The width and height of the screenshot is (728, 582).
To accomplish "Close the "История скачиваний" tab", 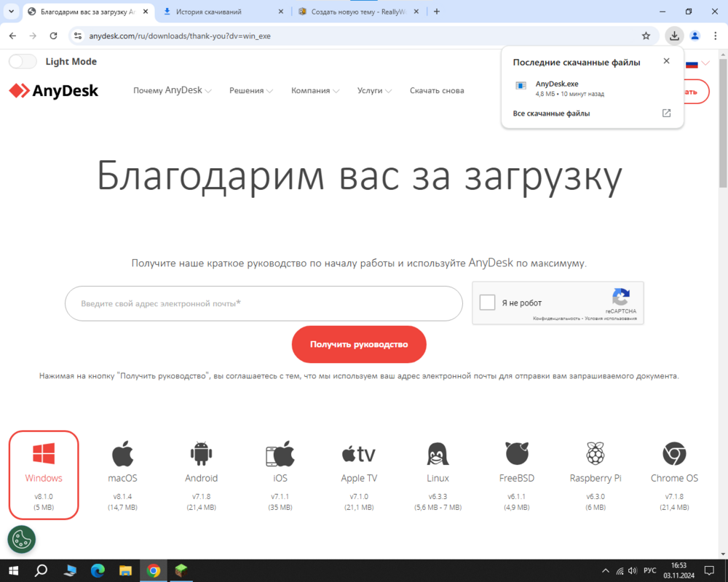I will point(280,12).
